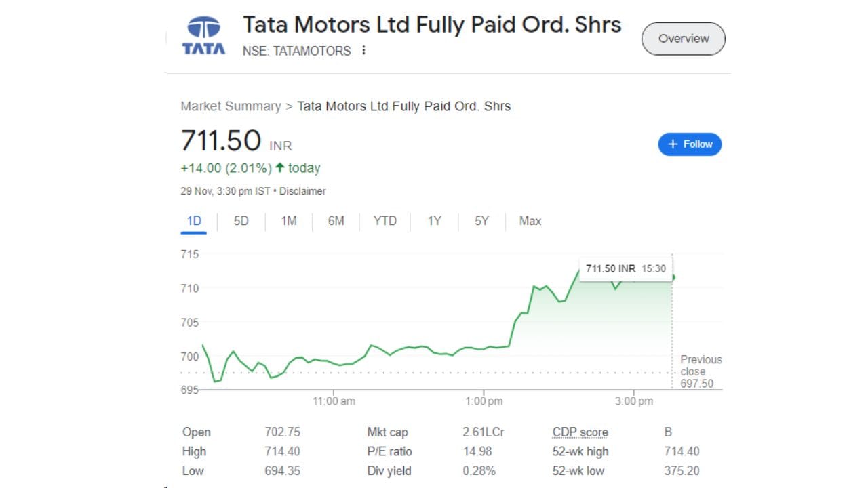868x488 pixels.
Task: Click the stock title Tata Motors Ltd
Action: 432,25
